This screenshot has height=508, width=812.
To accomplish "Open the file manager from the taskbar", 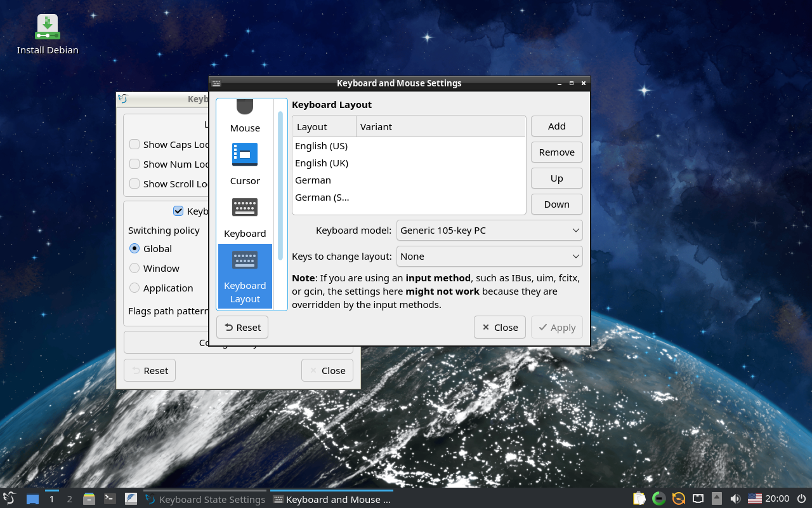I will (x=89, y=499).
